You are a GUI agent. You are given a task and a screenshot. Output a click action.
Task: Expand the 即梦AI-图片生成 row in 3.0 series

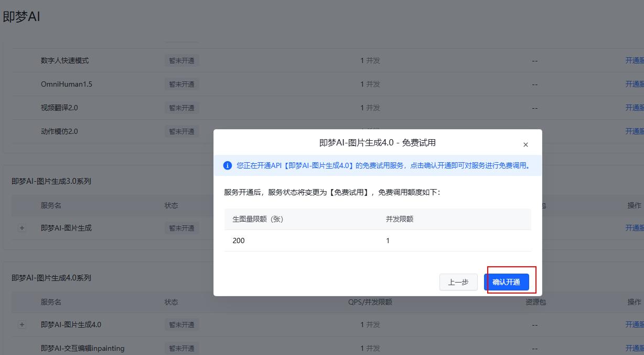click(x=22, y=228)
